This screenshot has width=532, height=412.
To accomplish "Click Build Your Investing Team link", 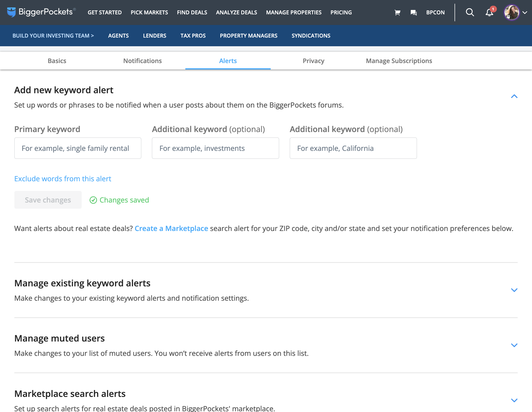I will (53, 36).
